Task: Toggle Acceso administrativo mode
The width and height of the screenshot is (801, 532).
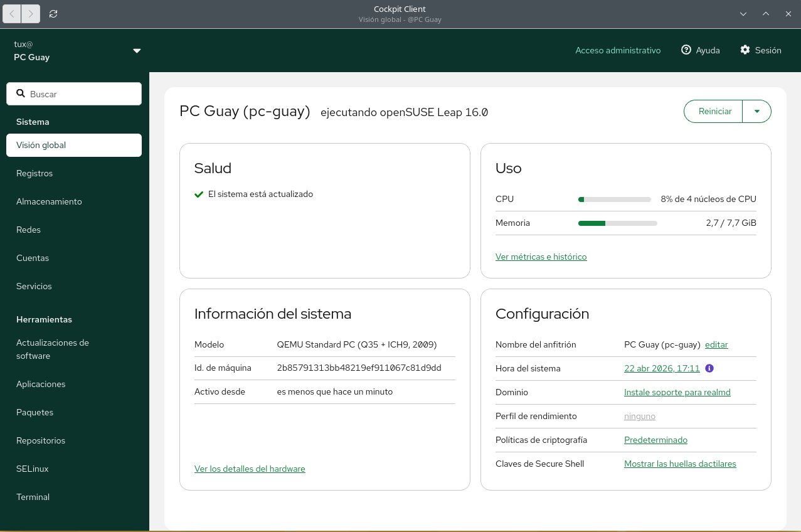Action: [618, 50]
